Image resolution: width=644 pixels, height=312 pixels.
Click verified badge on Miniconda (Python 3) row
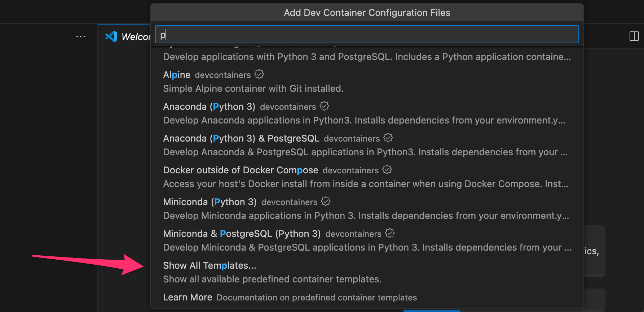(x=326, y=201)
